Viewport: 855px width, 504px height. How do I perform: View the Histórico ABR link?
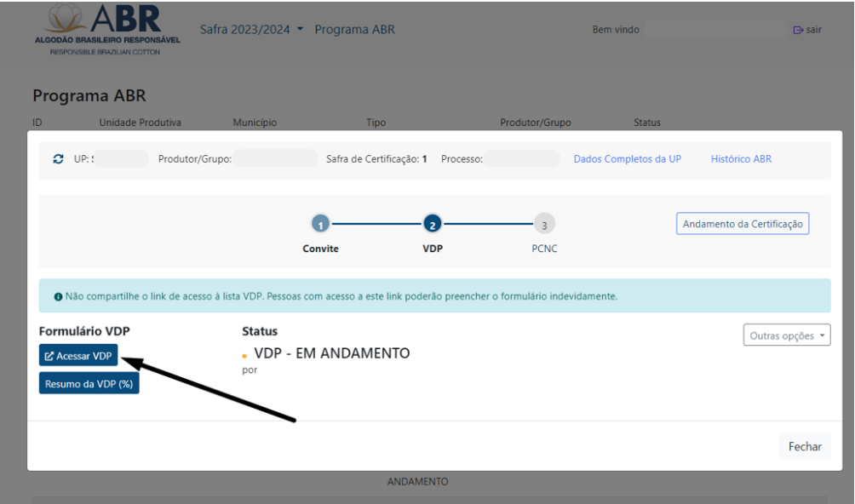click(x=741, y=159)
